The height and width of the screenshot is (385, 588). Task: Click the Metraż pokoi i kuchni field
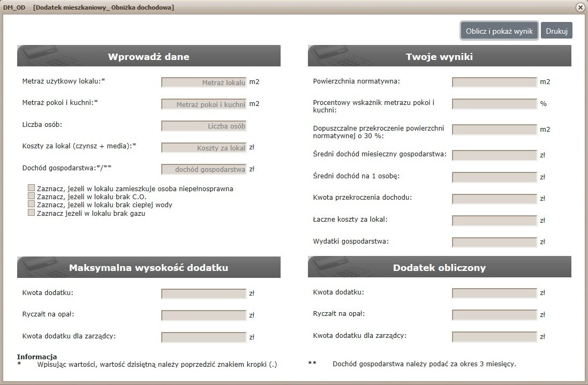coord(203,104)
